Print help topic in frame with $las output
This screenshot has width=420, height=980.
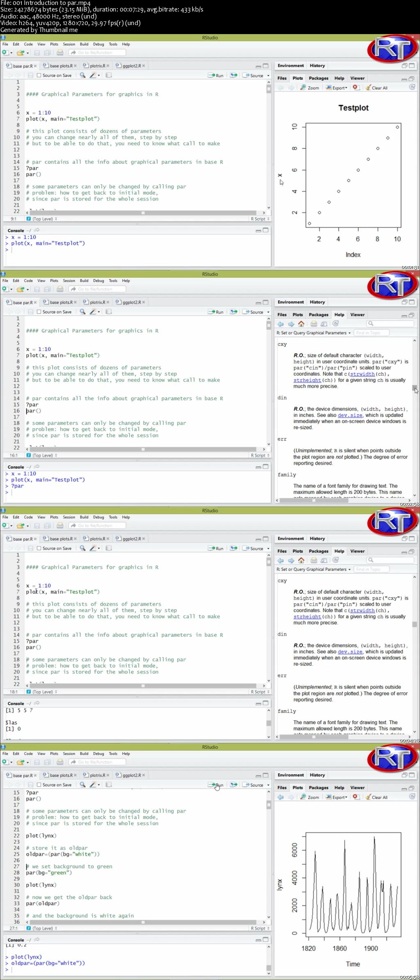[x=314, y=560]
